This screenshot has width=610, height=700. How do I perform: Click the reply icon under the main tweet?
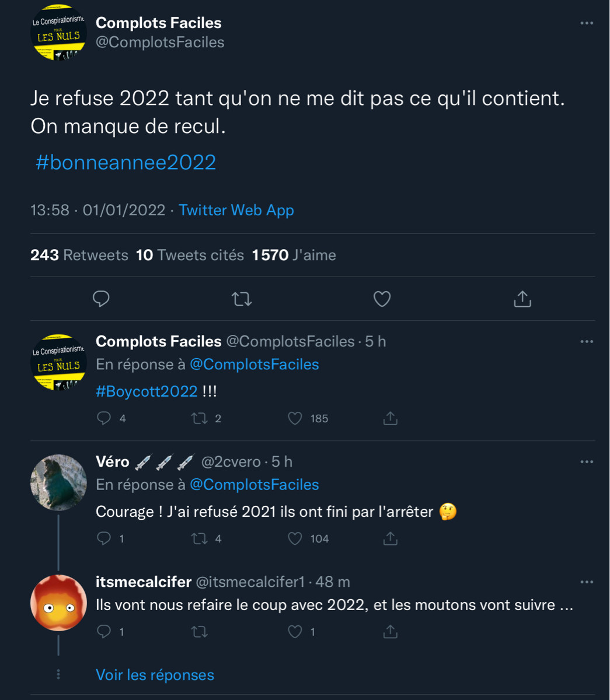click(101, 299)
